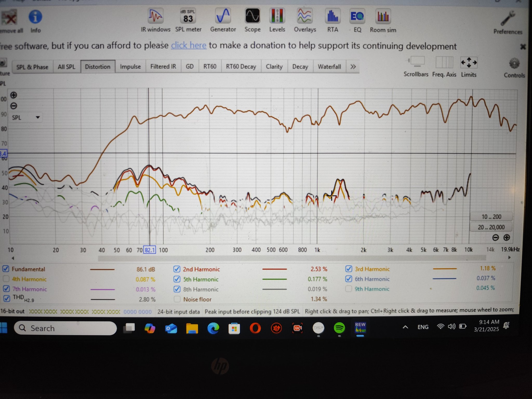Select the Distortion tab
This screenshot has height=399, width=532.
(98, 67)
